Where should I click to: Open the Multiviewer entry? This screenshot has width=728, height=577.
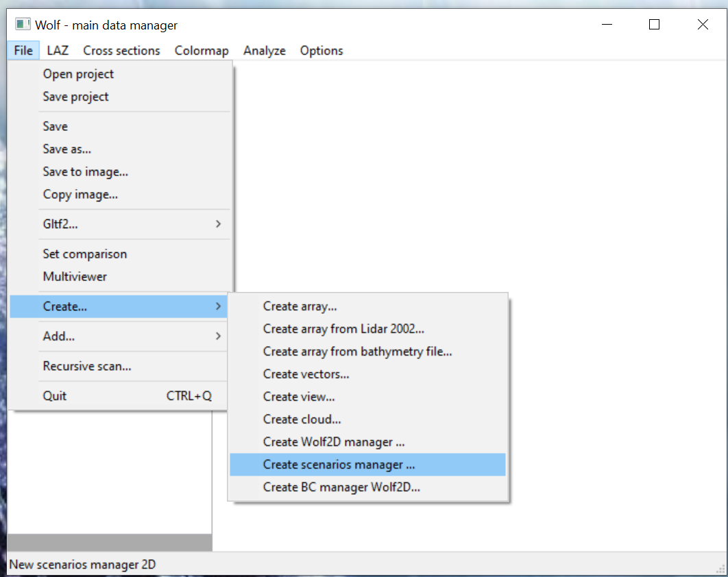click(75, 277)
